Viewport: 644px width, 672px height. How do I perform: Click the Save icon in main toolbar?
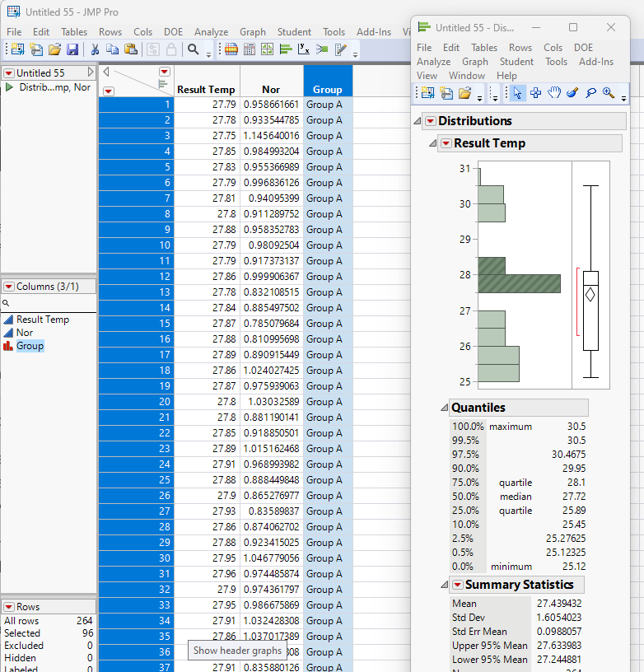click(x=72, y=50)
